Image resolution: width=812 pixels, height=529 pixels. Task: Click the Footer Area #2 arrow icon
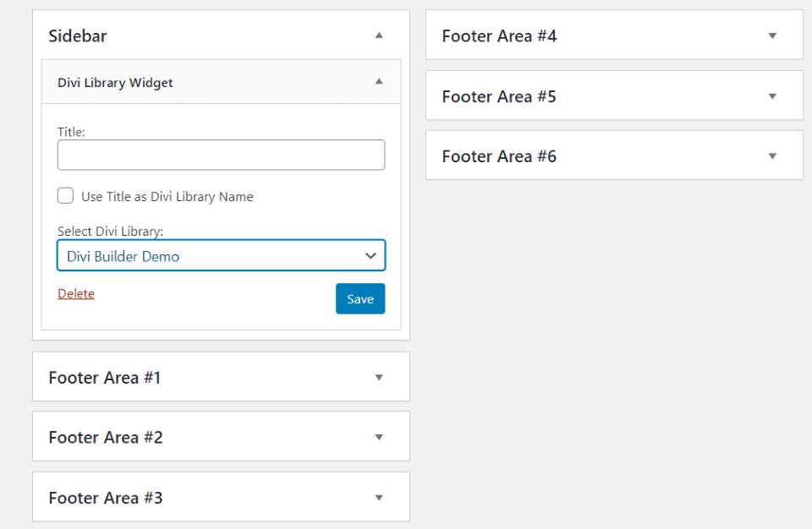379,438
